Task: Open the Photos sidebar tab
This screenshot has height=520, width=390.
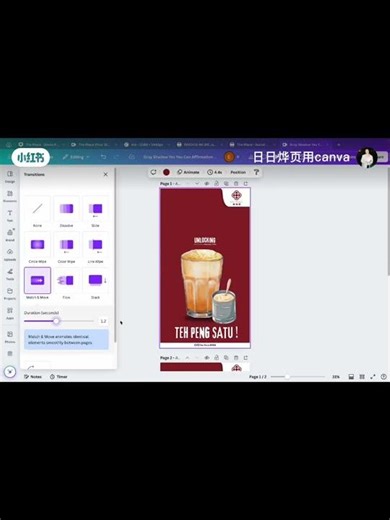Action: point(10,337)
